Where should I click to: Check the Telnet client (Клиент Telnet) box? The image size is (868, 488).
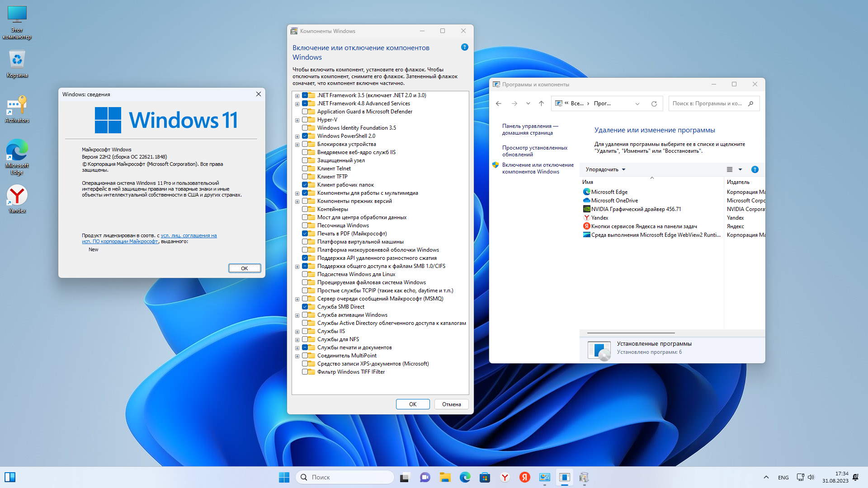(305, 169)
